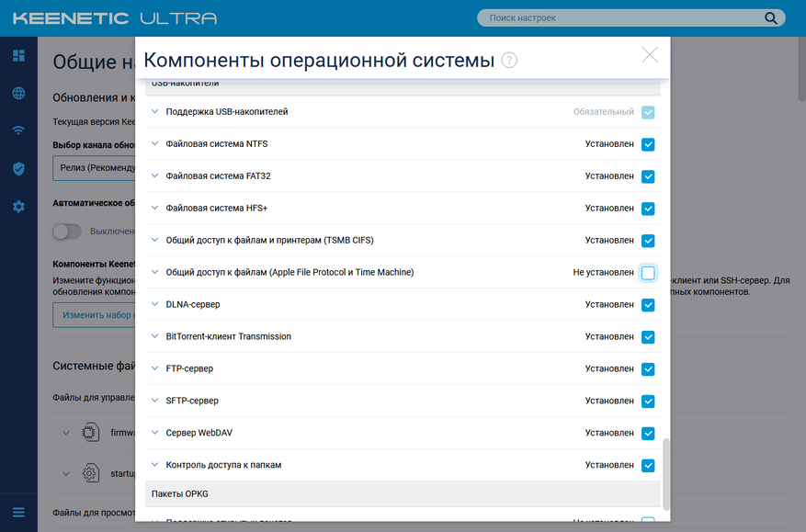Click Не установлен status for Apple File Protocol

603,272
